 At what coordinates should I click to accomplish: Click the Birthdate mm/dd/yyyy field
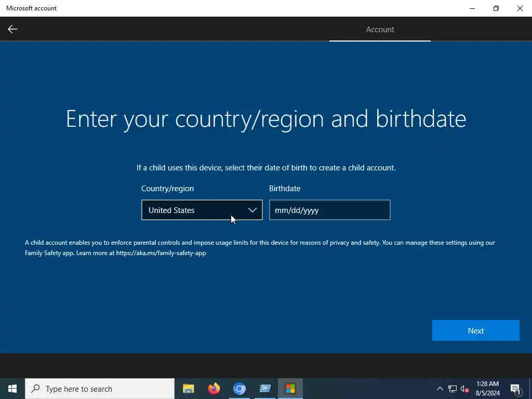[329, 210]
